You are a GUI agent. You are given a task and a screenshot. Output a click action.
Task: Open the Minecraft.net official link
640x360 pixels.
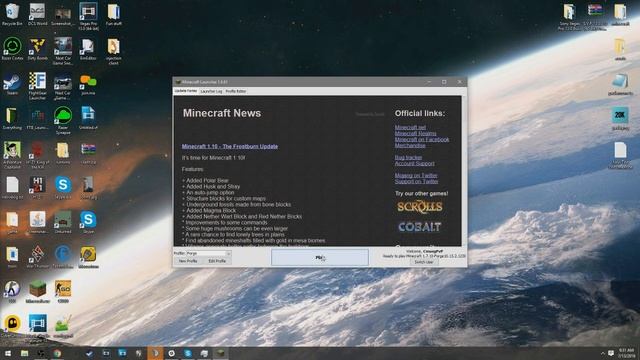pos(410,127)
